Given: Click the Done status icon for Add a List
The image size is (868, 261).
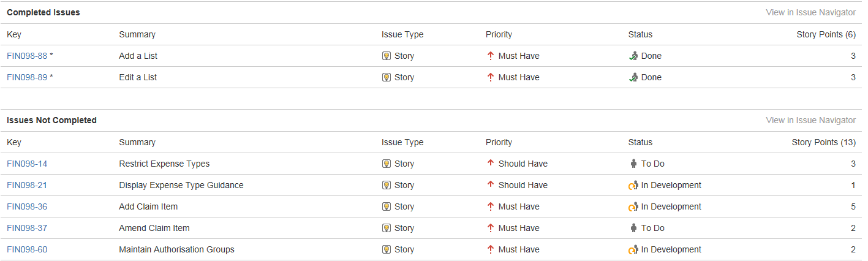Looking at the screenshot, I should [633, 56].
